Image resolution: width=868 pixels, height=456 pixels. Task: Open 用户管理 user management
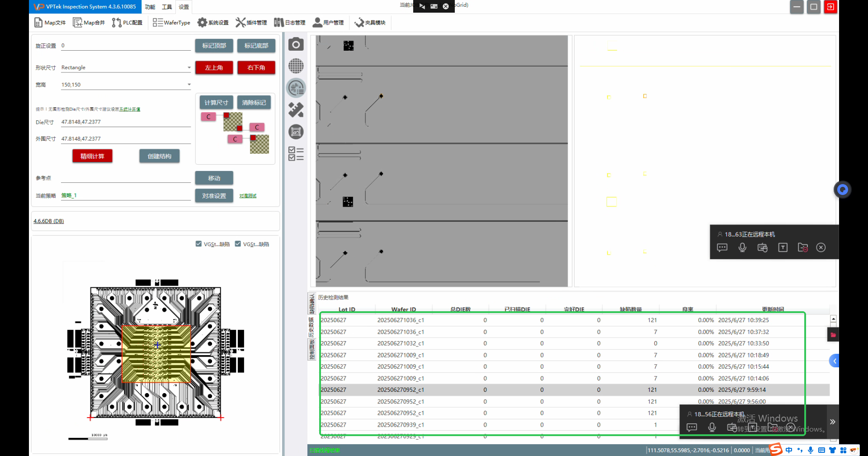click(328, 22)
